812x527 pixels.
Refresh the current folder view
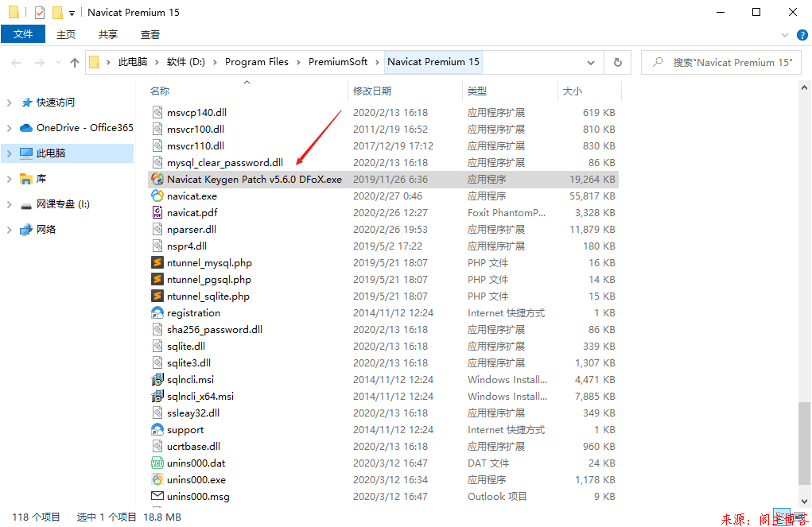(x=618, y=63)
